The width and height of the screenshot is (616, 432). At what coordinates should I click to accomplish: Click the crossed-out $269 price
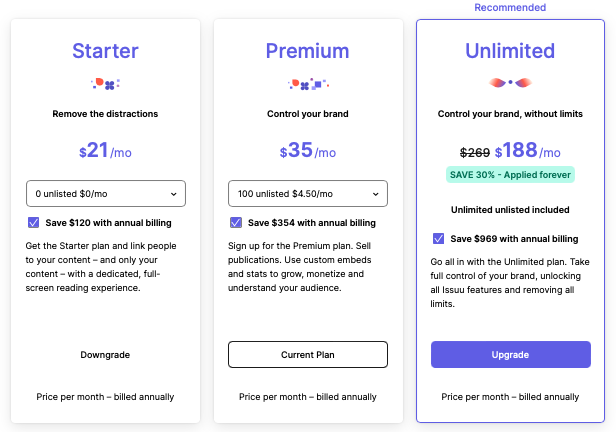tap(475, 152)
